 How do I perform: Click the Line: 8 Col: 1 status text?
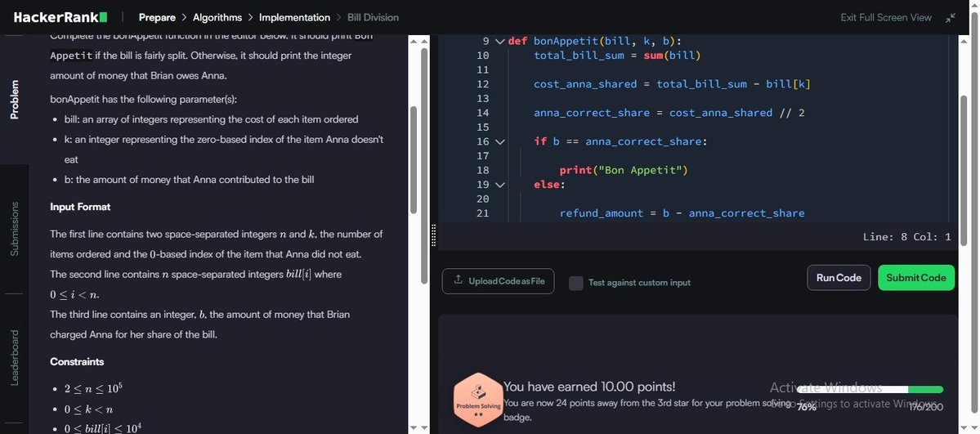point(906,237)
